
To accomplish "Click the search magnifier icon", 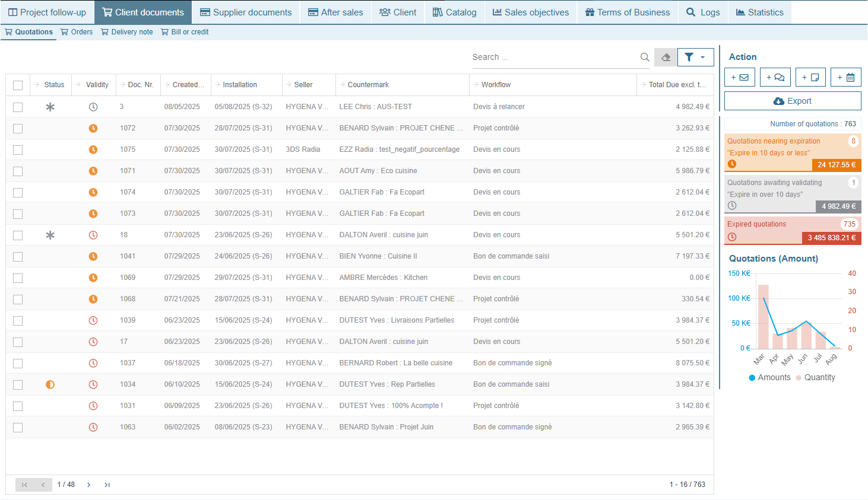I will click(x=645, y=58).
